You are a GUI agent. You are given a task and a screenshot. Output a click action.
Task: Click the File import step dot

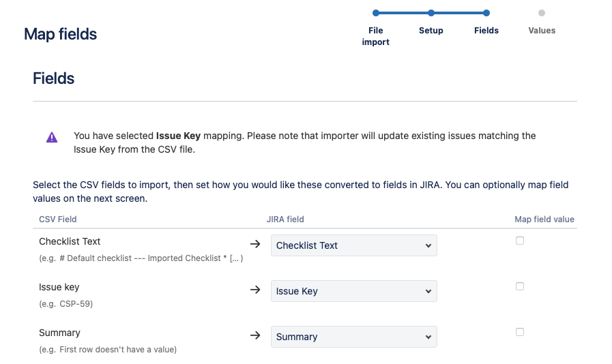click(376, 13)
